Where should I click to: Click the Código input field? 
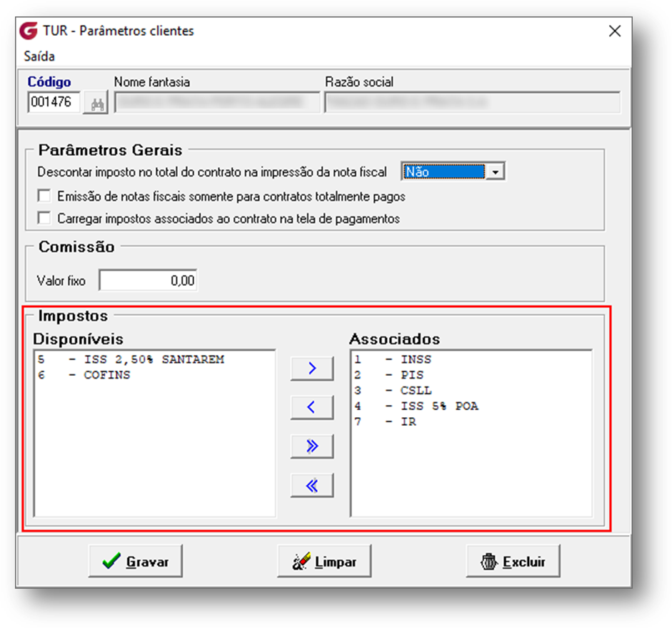pyautogui.click(x=54, y=102)
